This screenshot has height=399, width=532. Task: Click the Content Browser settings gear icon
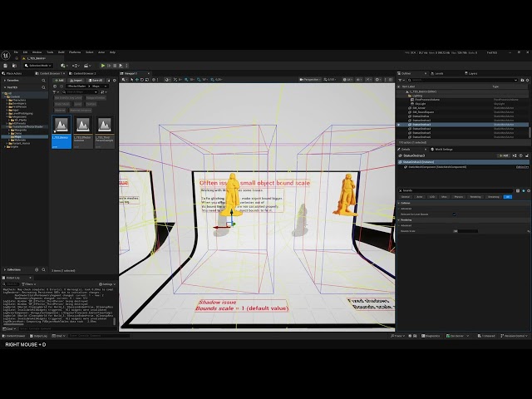point(115,81)
